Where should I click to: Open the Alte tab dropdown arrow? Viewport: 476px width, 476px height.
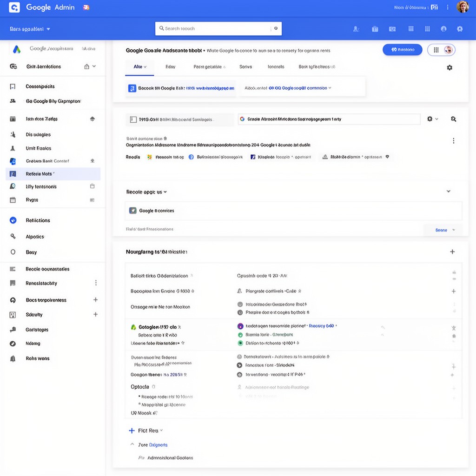[145, 67]
